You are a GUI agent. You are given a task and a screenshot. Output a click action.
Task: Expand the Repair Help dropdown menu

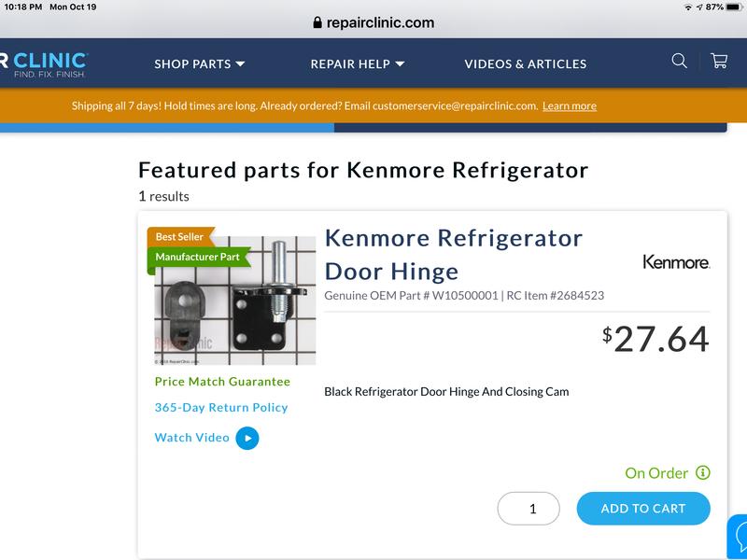[358, 63]
